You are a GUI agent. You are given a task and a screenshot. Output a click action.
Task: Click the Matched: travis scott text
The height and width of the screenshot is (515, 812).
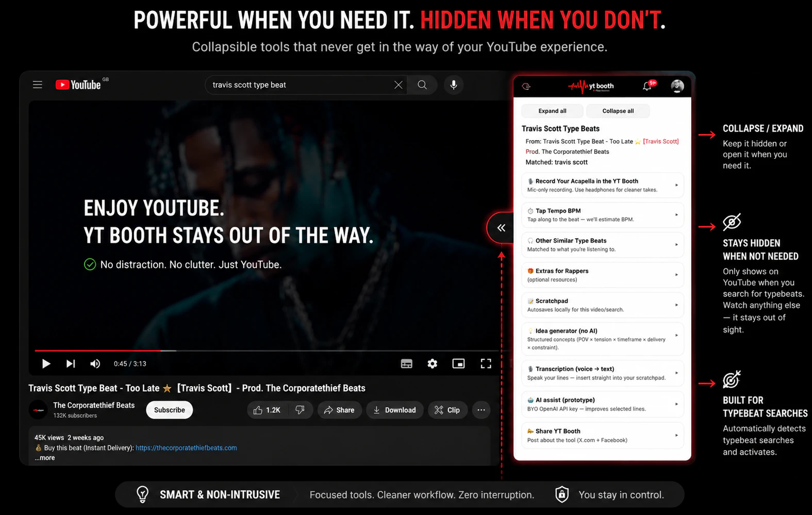coord(556,162)
